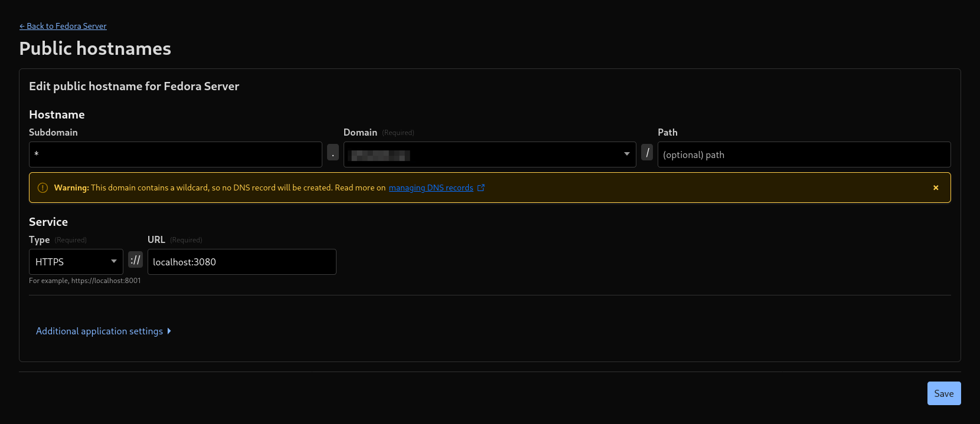980x424 pixels.
Task: Click the Subdomain input field
Action: tap(175, 155)
